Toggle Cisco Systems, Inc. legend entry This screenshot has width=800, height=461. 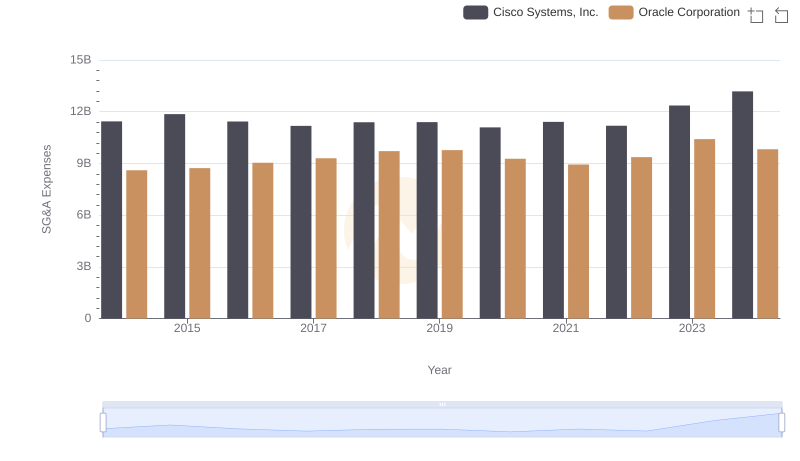click(x=531, y=12)
